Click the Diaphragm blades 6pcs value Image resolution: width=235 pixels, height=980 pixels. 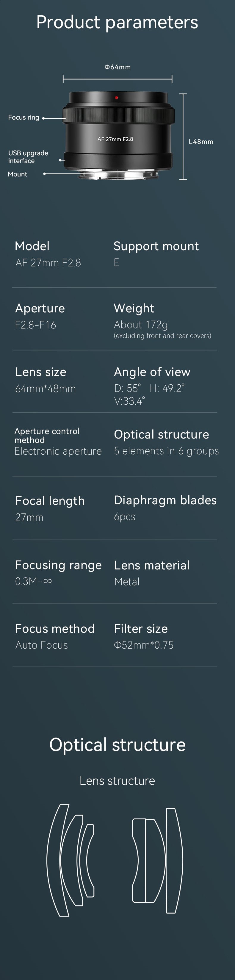125,517
